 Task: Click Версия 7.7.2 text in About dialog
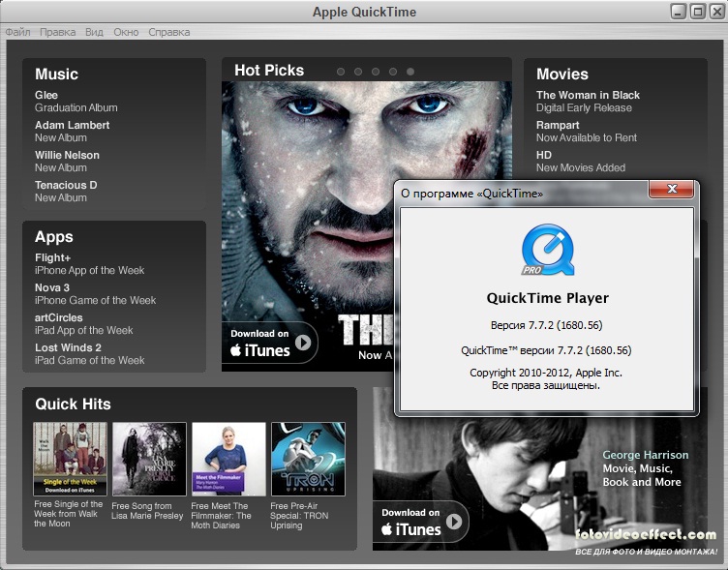[x=546, y=325]
